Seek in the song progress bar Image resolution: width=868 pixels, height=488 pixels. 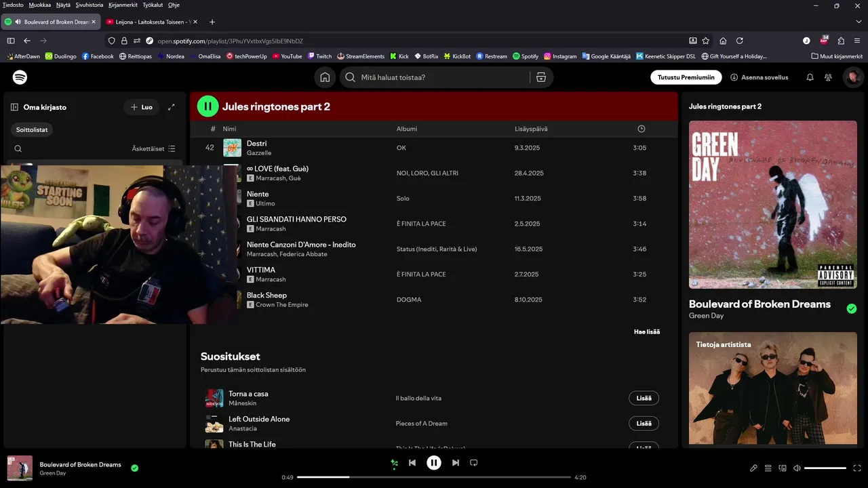[434, 477]
